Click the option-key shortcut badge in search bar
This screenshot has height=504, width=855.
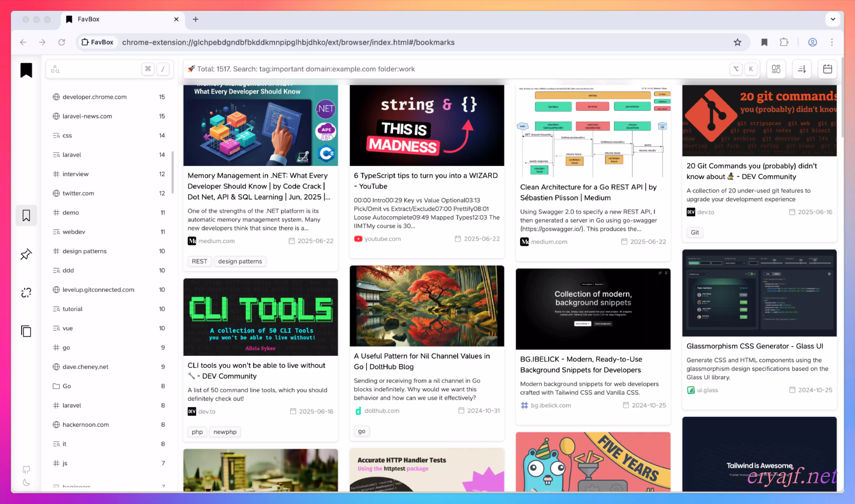(x=736, y=69)
